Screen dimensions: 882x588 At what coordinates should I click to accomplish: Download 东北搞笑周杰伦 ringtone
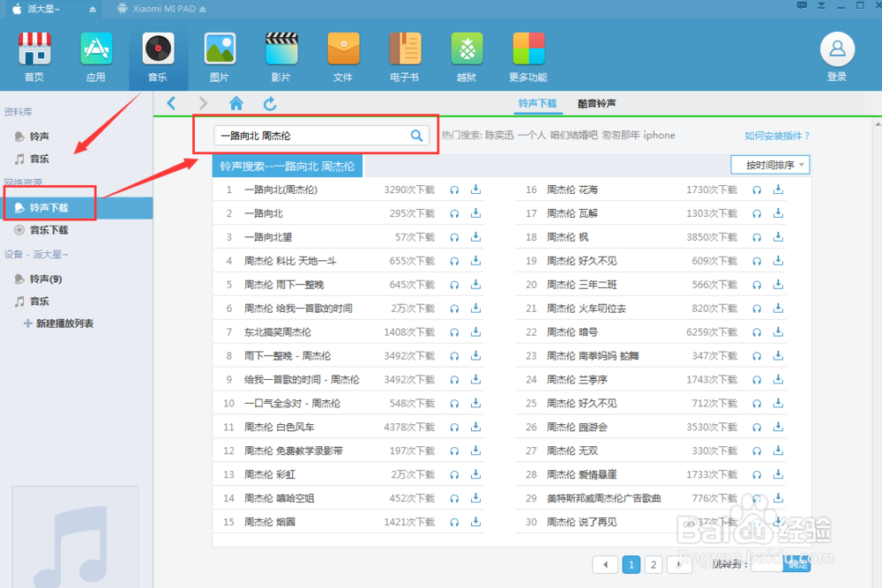click(x=476, y=332)
